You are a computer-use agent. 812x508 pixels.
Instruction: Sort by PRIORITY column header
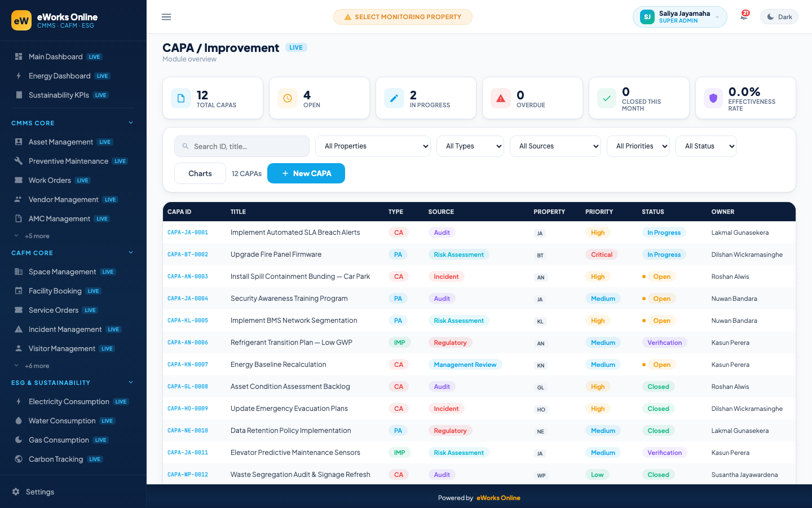(x=599, y=212)
